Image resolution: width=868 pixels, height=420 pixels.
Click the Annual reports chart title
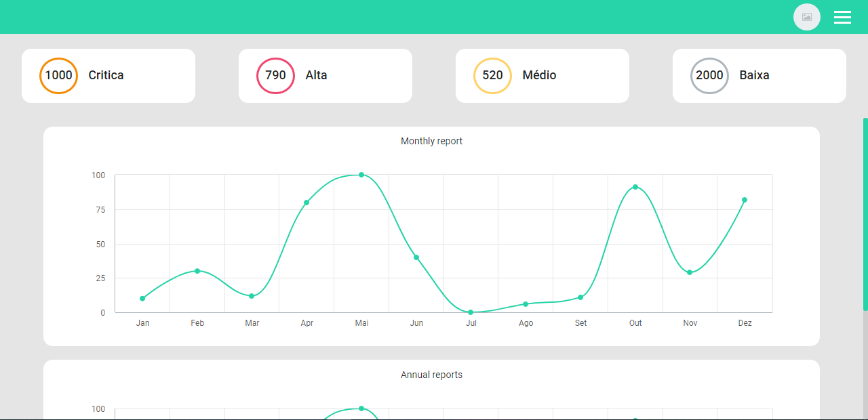tap(431, 375)
